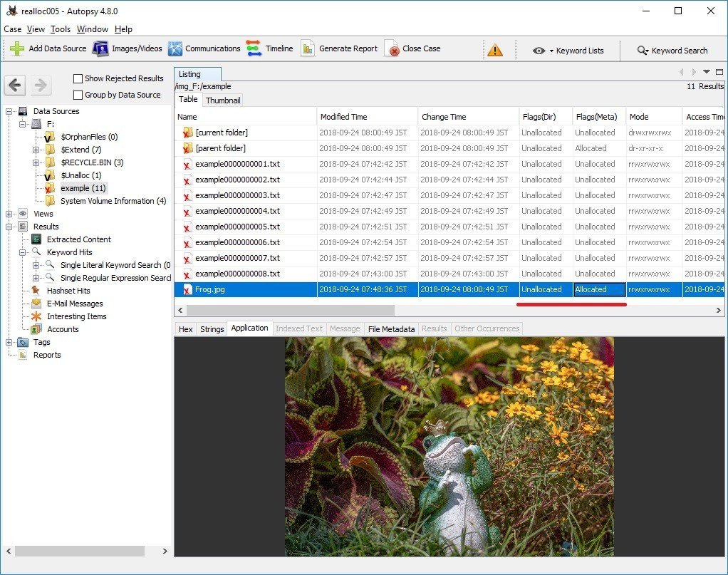The width and height of the screenshot is (728, 575).
Task: Switch to the Strings tab
Action: tap(212, 329)
